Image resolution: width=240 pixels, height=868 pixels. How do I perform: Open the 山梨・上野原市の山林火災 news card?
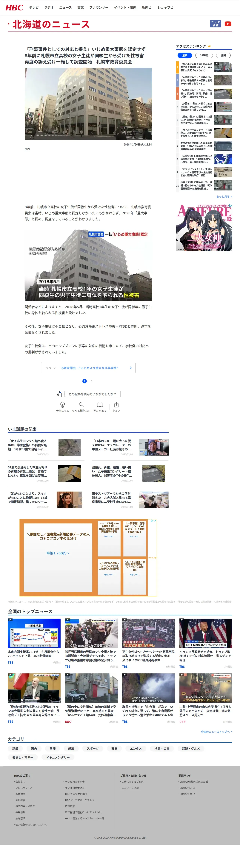pos(206,698)
